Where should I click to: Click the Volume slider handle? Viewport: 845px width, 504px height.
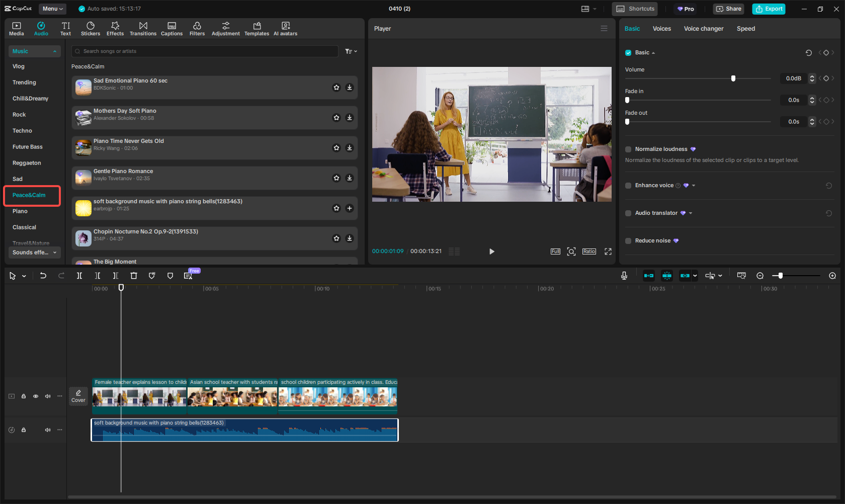point(733,78)
